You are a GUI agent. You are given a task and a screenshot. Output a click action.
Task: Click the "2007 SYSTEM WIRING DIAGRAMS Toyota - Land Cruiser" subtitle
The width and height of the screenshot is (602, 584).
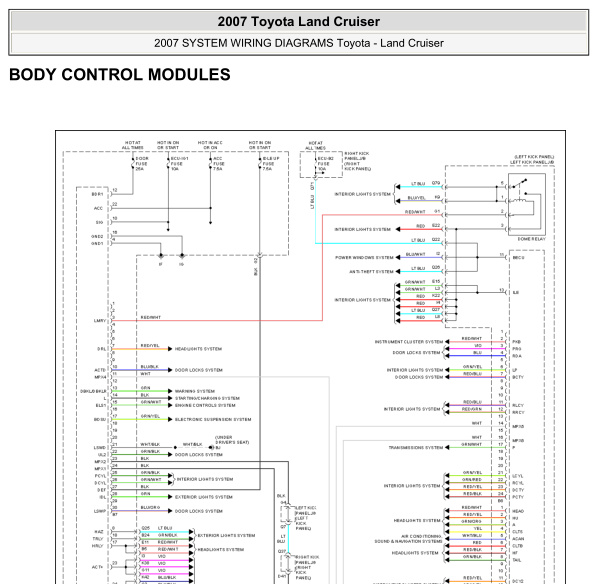pyautogui.click(x=299, y=43)
